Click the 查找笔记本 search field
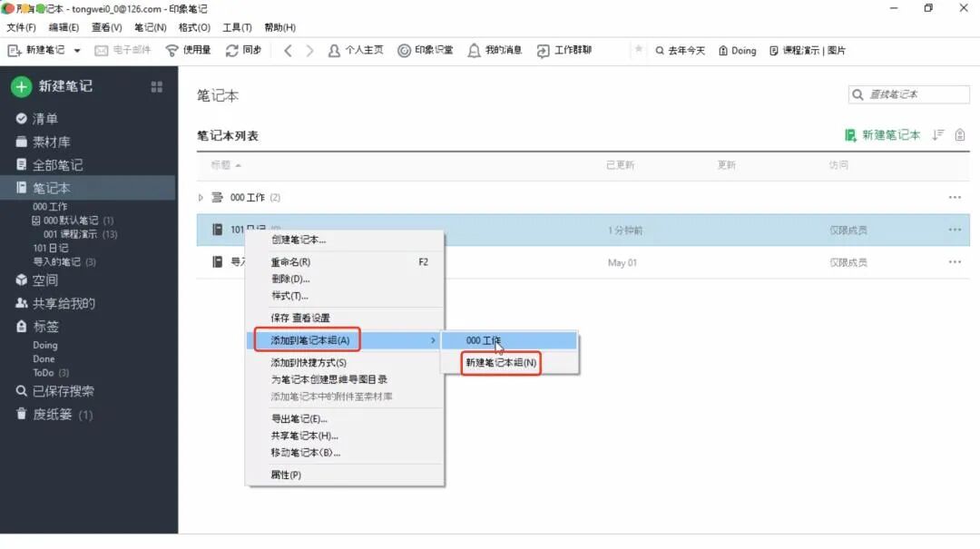Viewport: 980px width, 549px height. pos(908,94)
